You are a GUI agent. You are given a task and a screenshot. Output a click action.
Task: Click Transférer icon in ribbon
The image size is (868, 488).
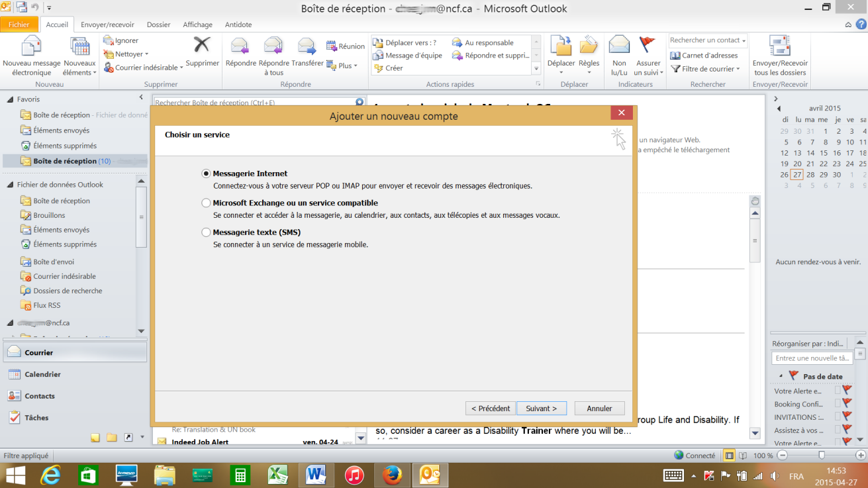[x=307, y=46]
